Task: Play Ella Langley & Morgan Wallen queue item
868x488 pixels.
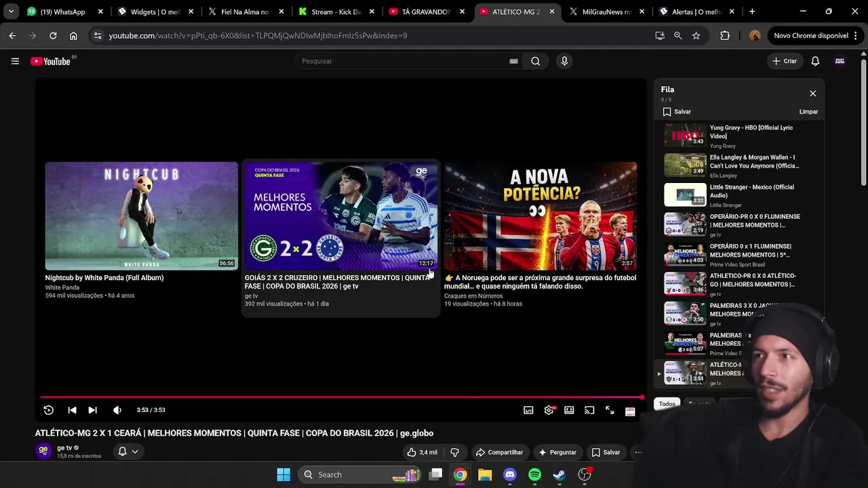Action: (739, 165)
